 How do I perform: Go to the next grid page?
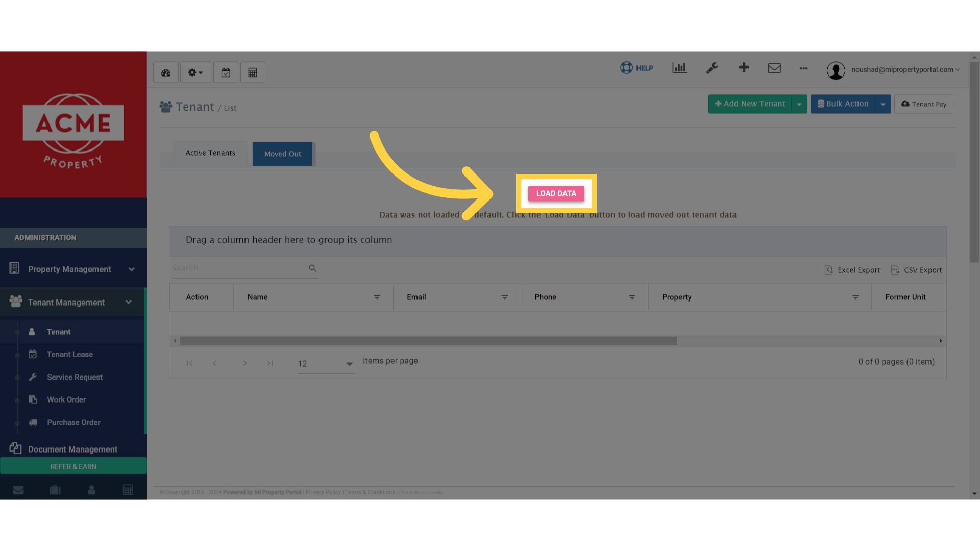click(x=245, y=363)
